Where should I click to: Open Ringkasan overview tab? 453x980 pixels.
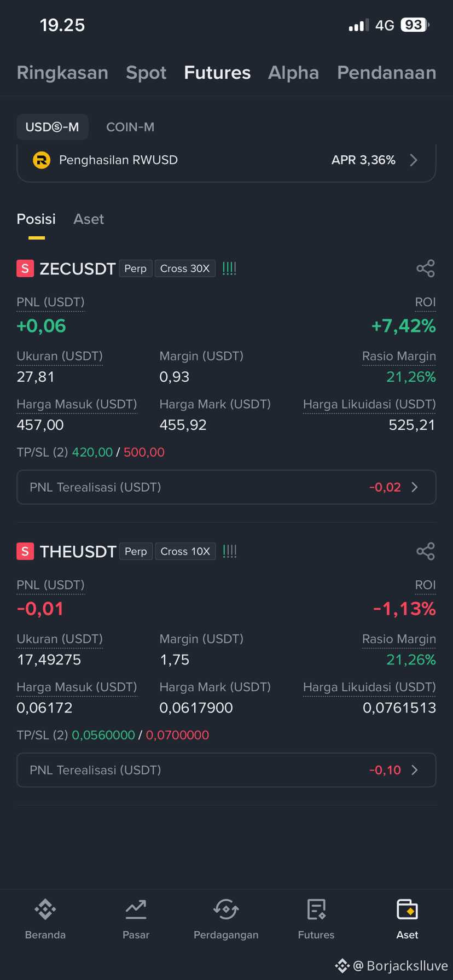click(x=62, y=73)
